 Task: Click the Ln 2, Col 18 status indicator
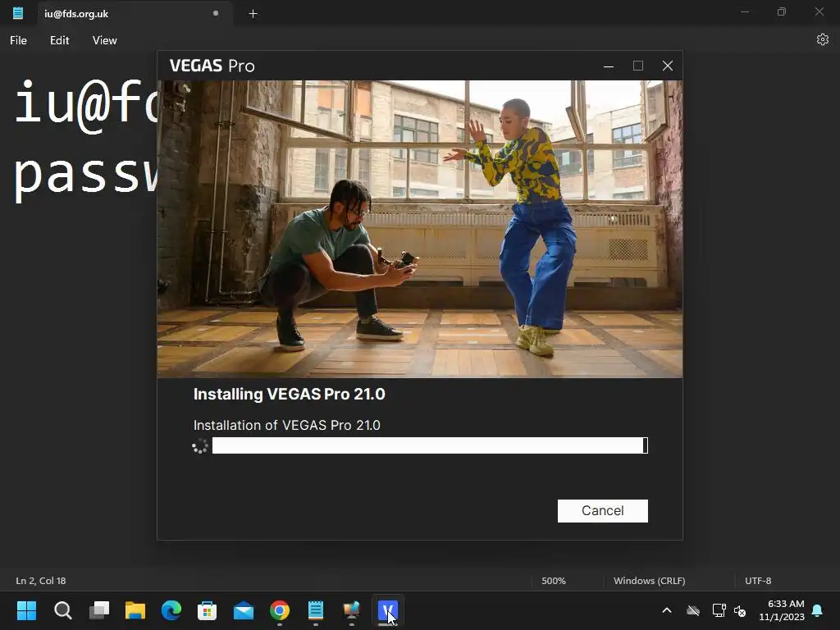pyautogui.click(x=41, y=581)
